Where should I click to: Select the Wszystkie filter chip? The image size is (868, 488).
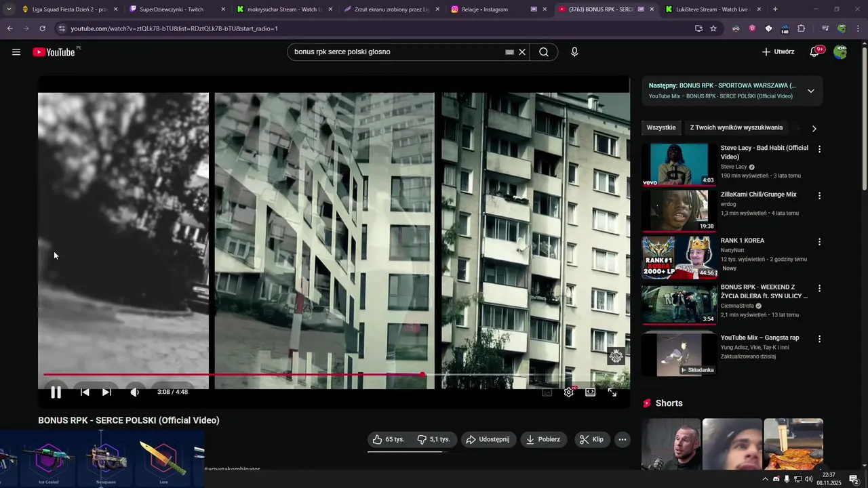coord(661,127)
